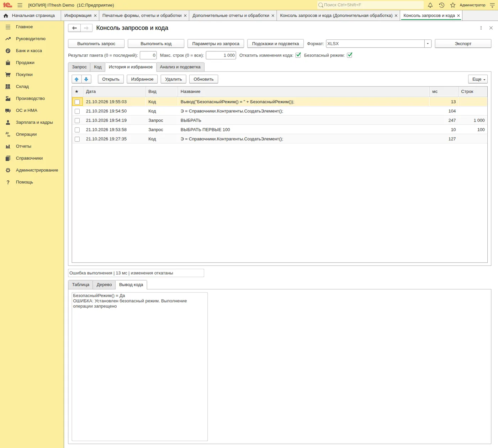
Task: Open the notifications bell icon
Action: pyautogui.click(x=430, y=5)
